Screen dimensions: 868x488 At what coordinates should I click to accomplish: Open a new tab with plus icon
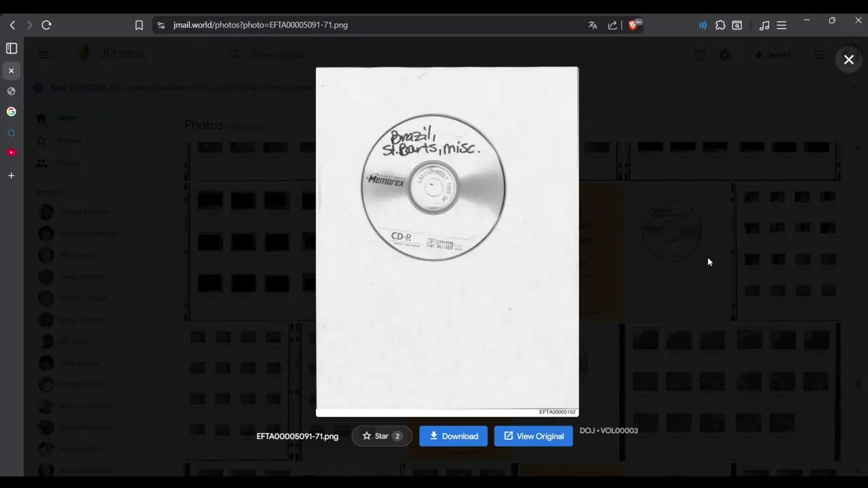[x=12, y=176]
